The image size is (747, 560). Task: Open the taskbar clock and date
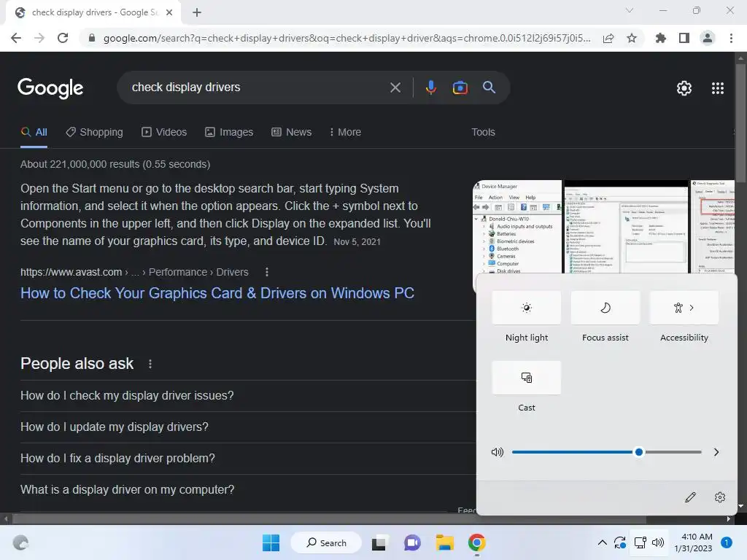(x=693, y=542)
